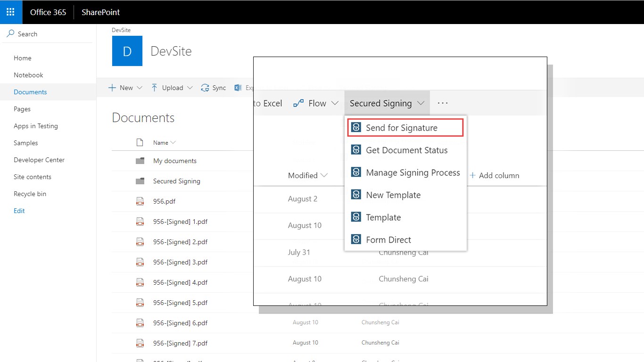Collapse the Secured Signing dropdown
The width and height of the screenshot is (644, 362).
point(421,103)
